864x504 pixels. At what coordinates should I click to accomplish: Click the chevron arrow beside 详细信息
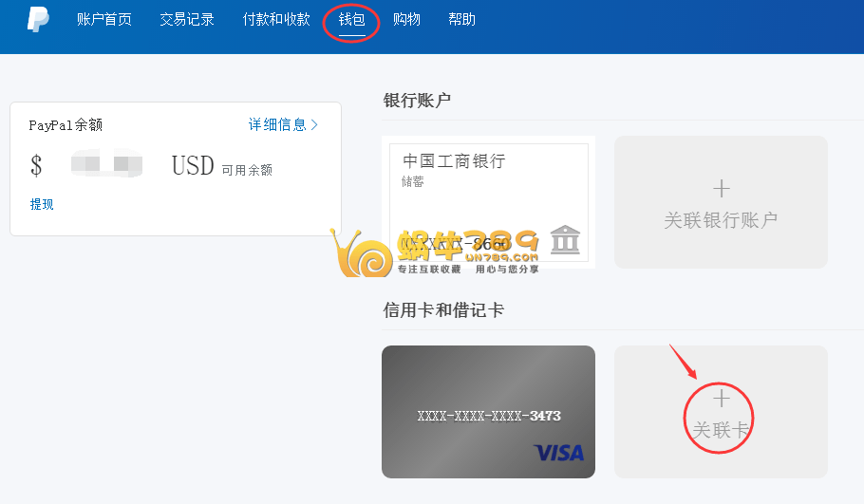[314, 124]
